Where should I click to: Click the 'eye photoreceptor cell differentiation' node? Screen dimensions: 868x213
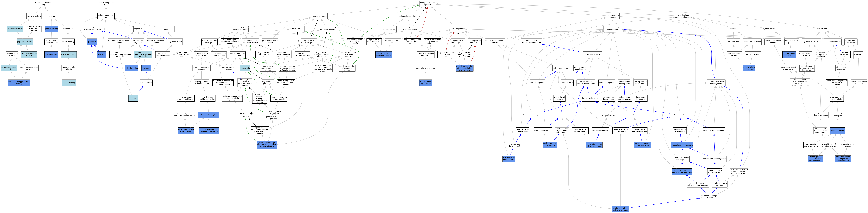[x=594, y=145]
